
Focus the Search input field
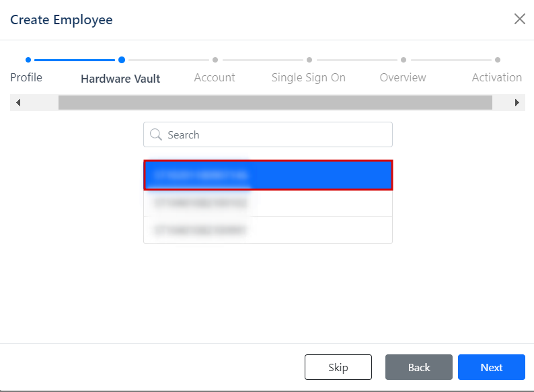pos(268,134)
